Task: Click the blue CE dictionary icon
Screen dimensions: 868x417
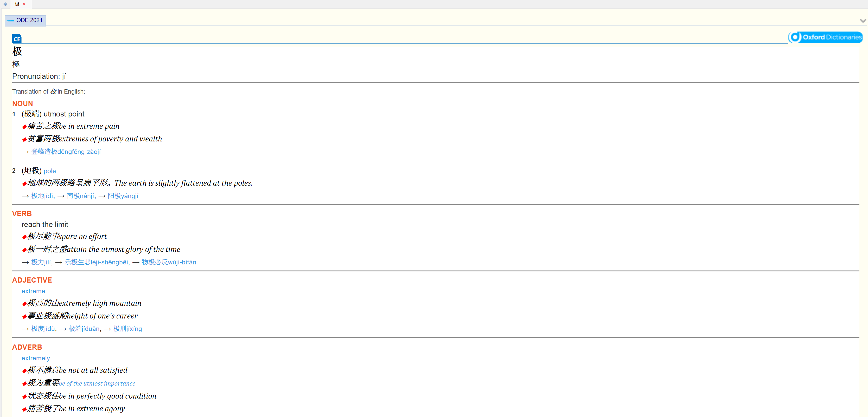Action: click(x=16, y=39)
